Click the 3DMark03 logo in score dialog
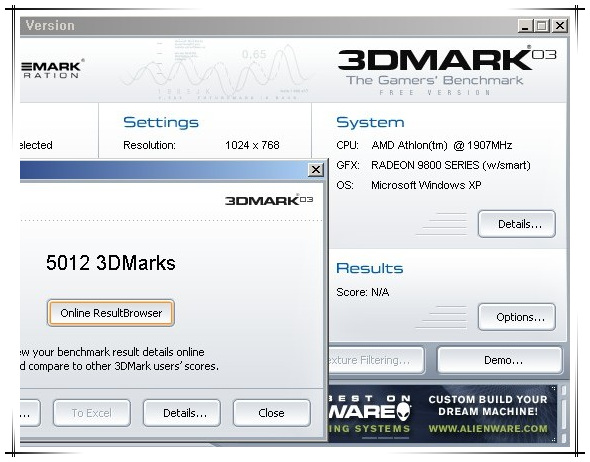The width and height of the screenshot is (590, 462). coord(269,200)
